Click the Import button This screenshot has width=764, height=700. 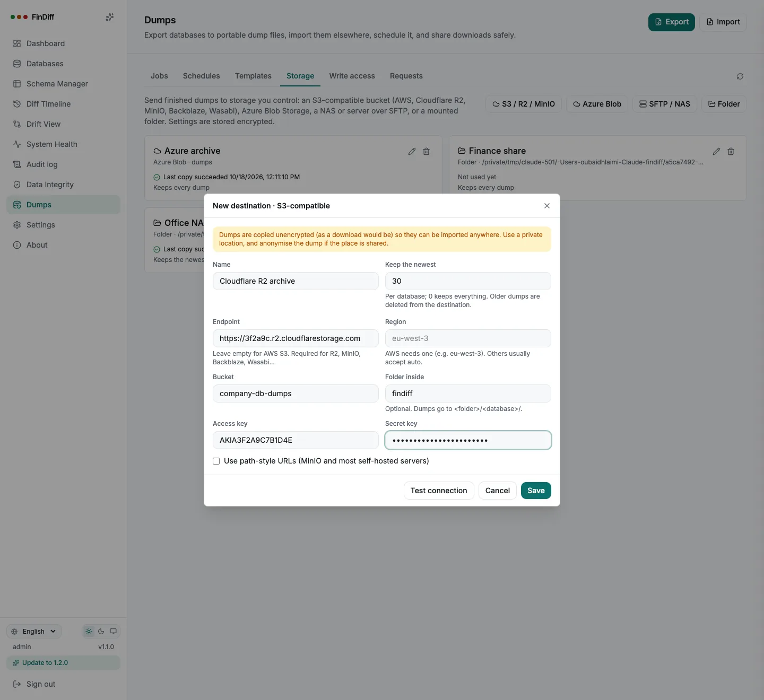[x=723, y=22]
